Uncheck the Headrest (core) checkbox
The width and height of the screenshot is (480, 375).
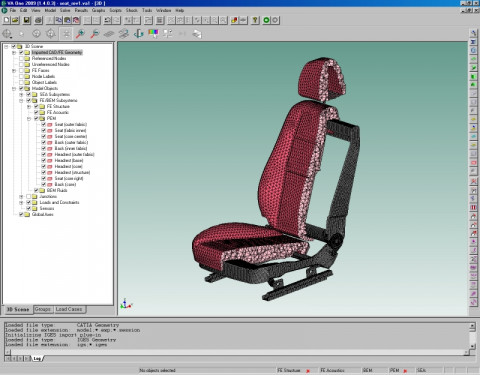click(43, 166)
